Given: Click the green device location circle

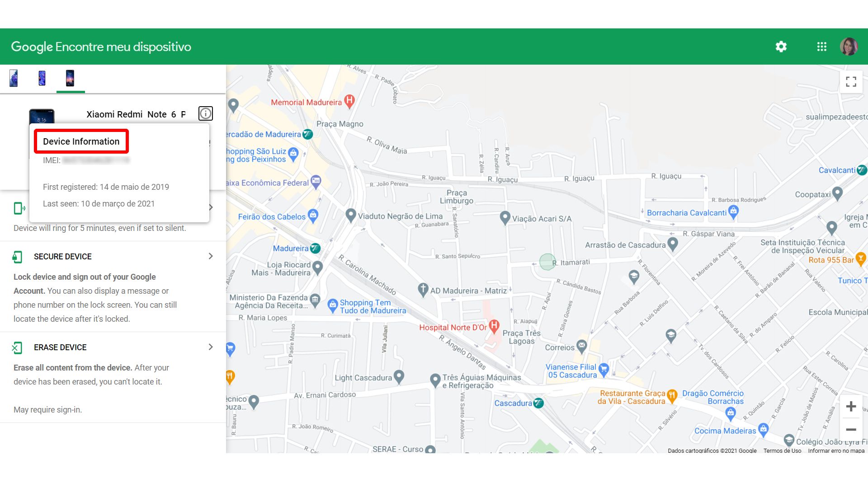Looking at the screenshot, I should (547, 262).
